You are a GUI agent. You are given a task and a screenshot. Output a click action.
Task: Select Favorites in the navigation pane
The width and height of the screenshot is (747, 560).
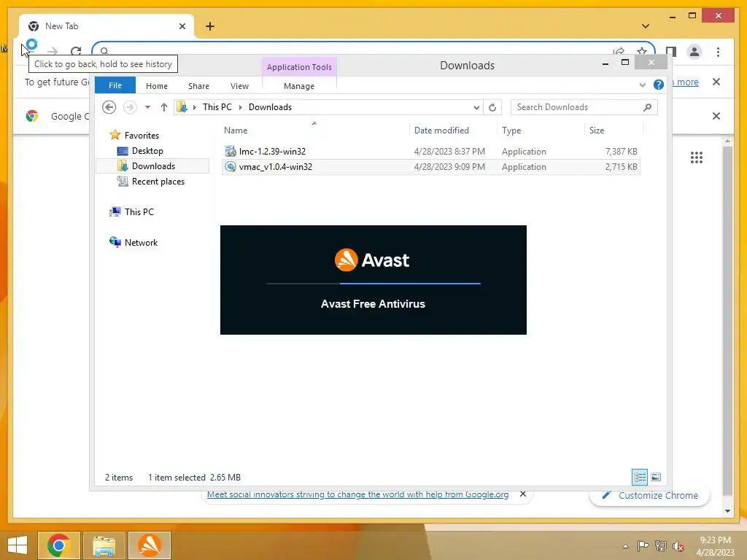pos(142,135)
